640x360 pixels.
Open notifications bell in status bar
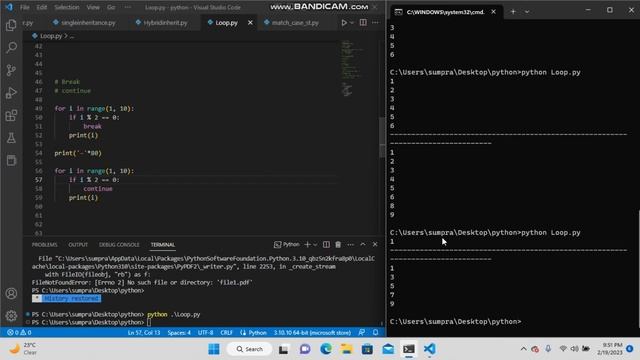click(375, 333)
